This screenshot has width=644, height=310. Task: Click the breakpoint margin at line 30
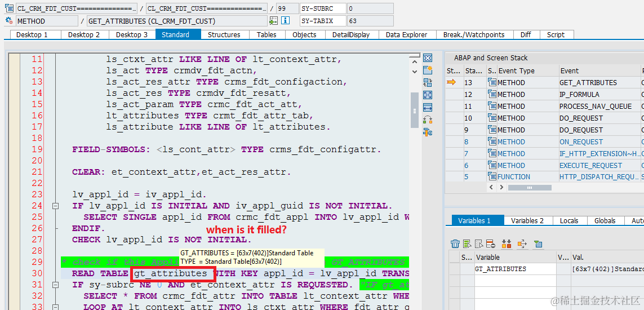15,273
